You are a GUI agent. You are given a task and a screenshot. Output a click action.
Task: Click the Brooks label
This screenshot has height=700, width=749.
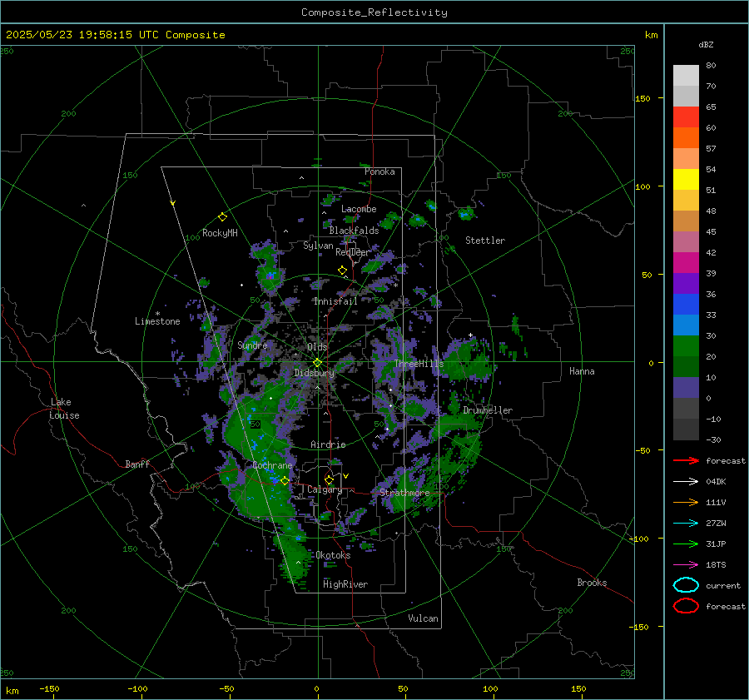[x=592, y=583]
